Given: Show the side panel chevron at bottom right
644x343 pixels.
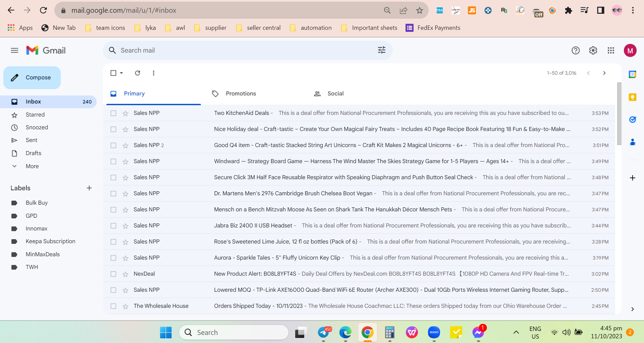Looking at the screenshot, I should point(633,309).
